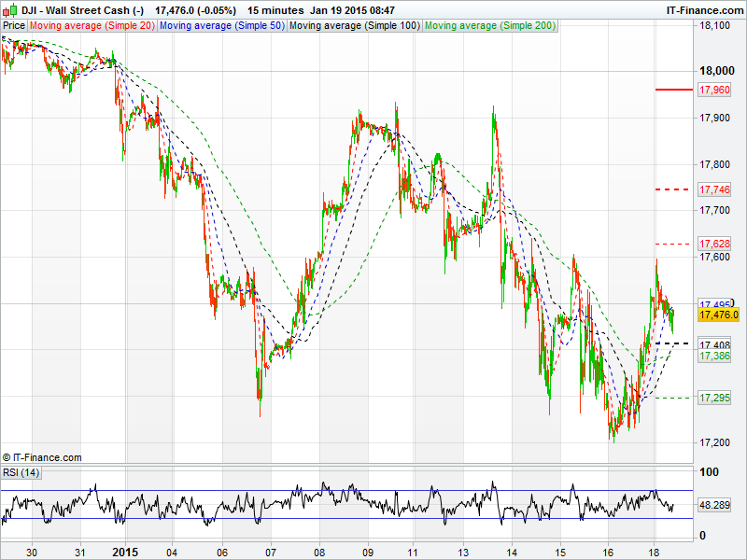Select the Price legend tab
Viewport: 747px width, 560px height.
coord(14,25)
